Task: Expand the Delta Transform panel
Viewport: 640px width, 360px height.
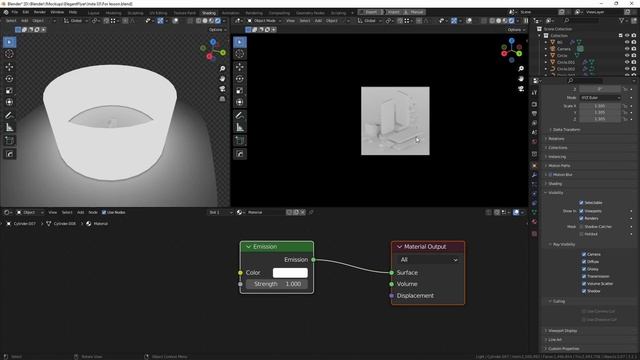Action: 567,130
